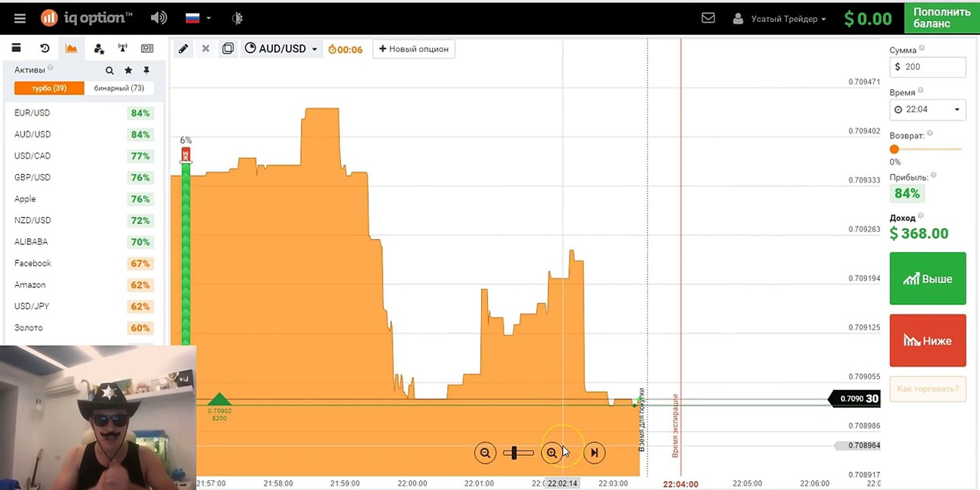Search assets with the magnifier icon

click(110, 70)
